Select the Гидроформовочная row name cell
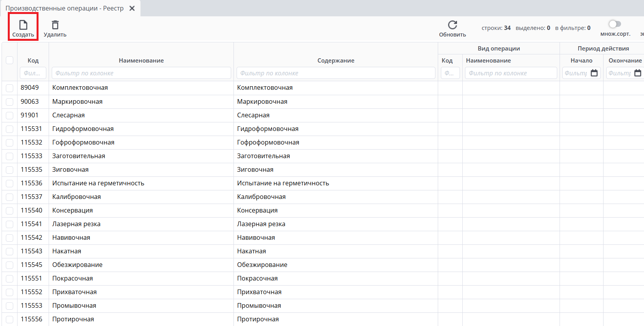644x326 pixels. click(x=83, y=129)
